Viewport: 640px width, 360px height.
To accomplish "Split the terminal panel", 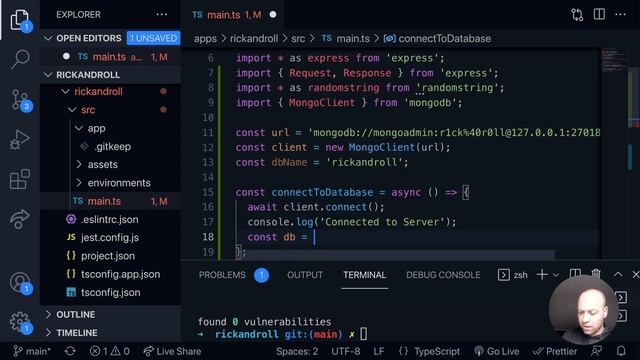I will pos(575,274).
